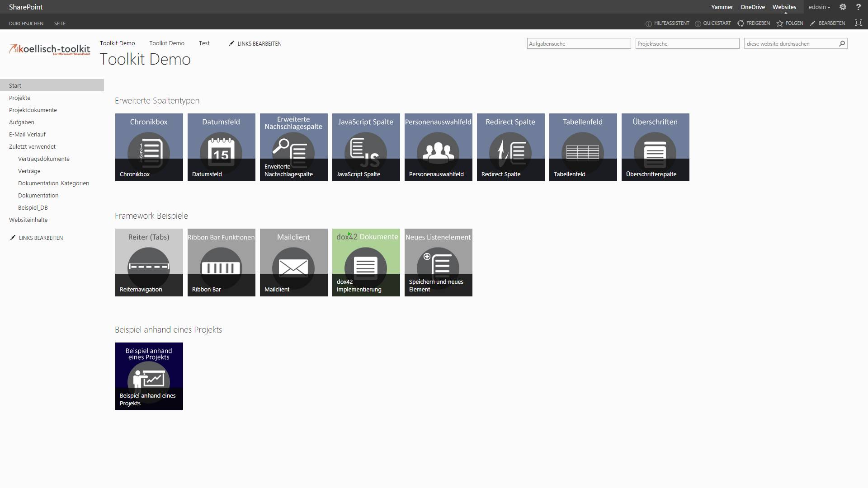Open the Personenauswahlfeld tile

pos(439,147)
